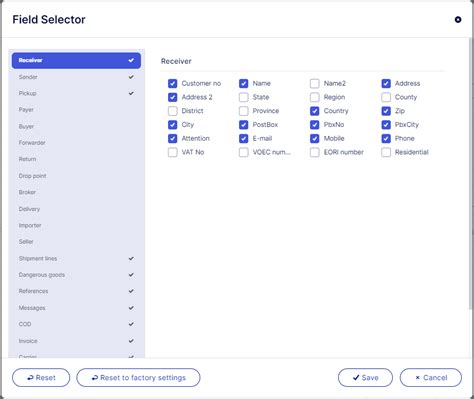The height and width of the screenshot is (399, 474).
Task: Uncheck the Name checkbox
Action: (244, 83)
